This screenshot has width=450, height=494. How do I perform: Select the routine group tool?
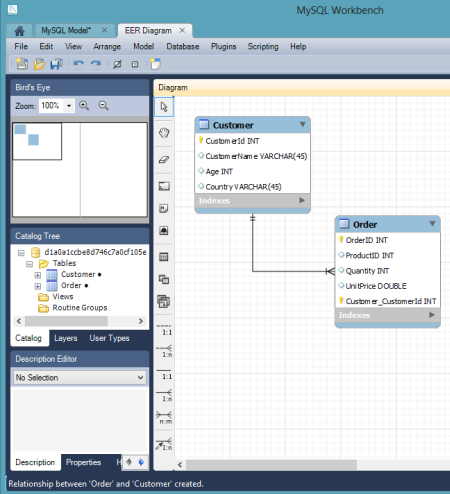click(x=164, y=302)
